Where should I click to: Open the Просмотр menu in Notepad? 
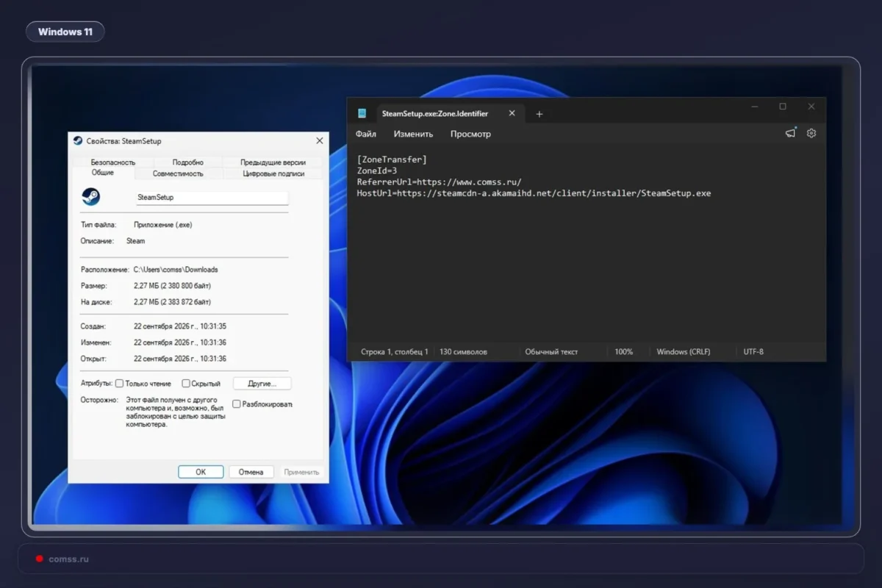[470, 134]
